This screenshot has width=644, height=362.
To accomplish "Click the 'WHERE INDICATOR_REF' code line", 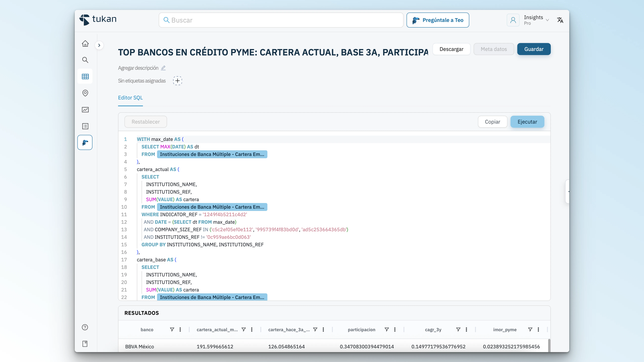I will tap(194, 215).
